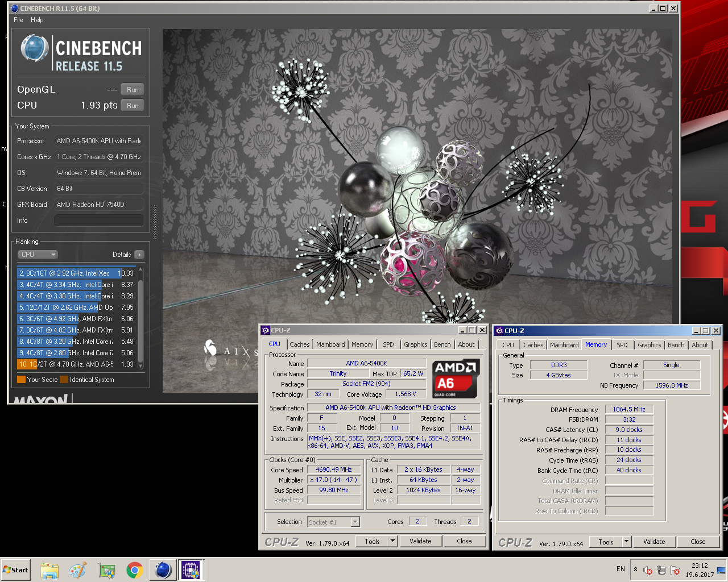Click Close button in right CPU-Z window
The height and width of the screenshot is (582, 728).
point(698,542)
